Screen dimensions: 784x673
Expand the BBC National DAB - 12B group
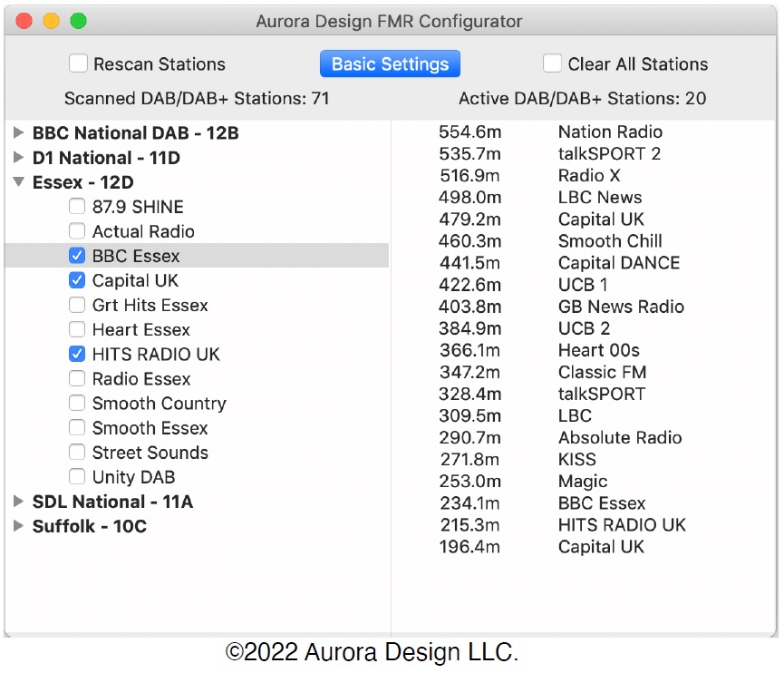[x=18, y=132]
